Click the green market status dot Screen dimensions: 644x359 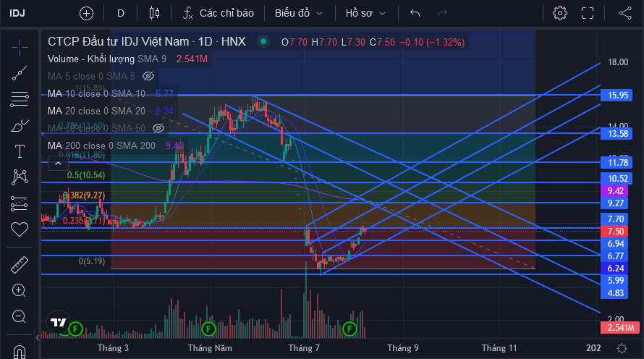(263, 41)
